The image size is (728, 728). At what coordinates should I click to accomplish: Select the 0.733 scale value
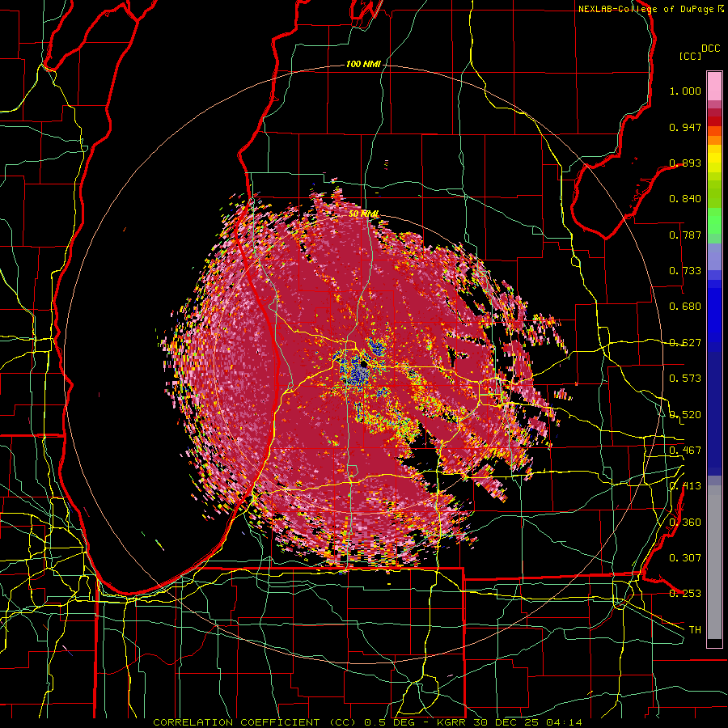[x=685, y=271]
